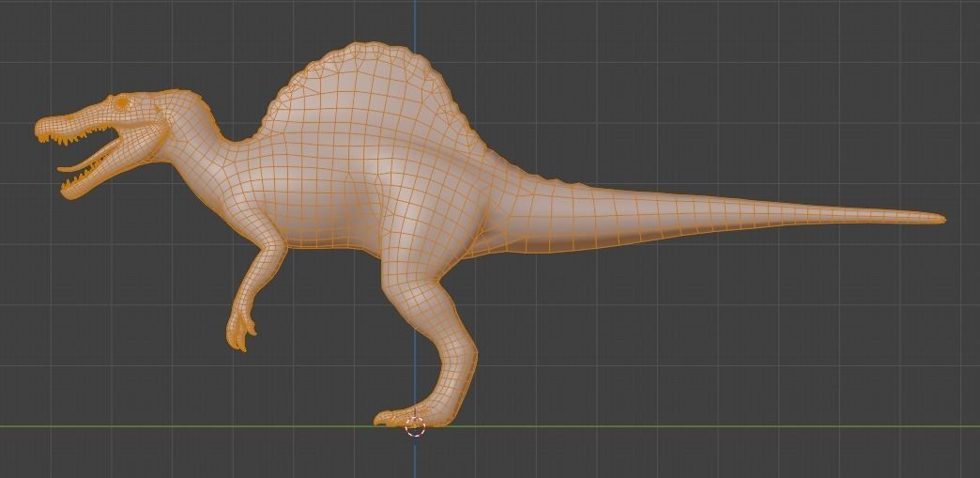
Task: Click the 3D cursor at the dinosaur's foot
Action: (415, 428)
